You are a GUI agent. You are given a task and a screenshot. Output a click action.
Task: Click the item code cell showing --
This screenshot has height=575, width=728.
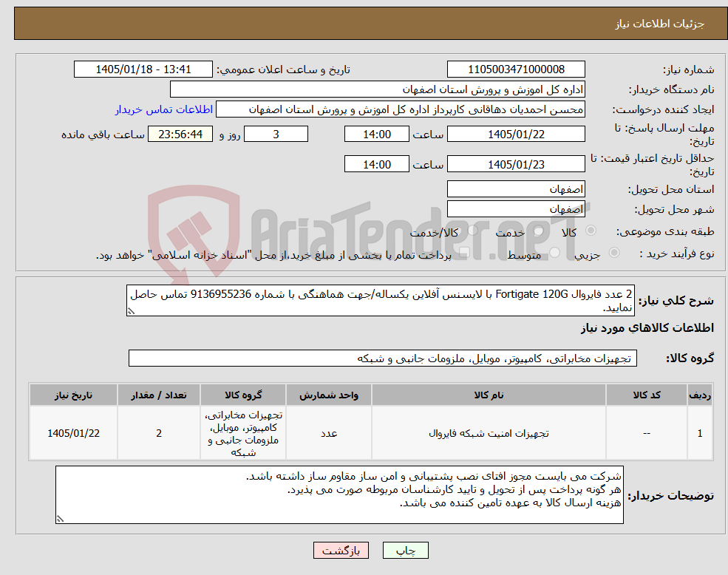(647, 433)
